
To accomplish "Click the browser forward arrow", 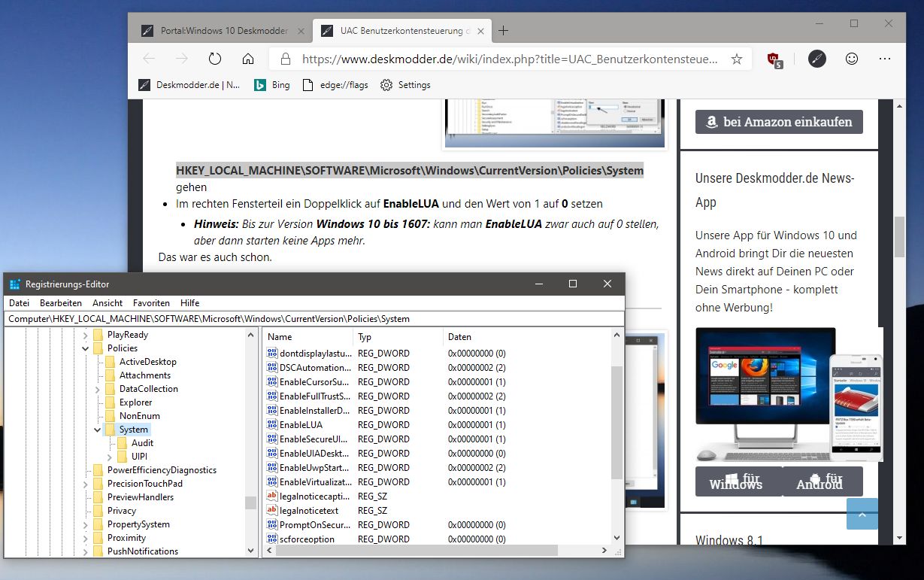I will coord(181,59).
